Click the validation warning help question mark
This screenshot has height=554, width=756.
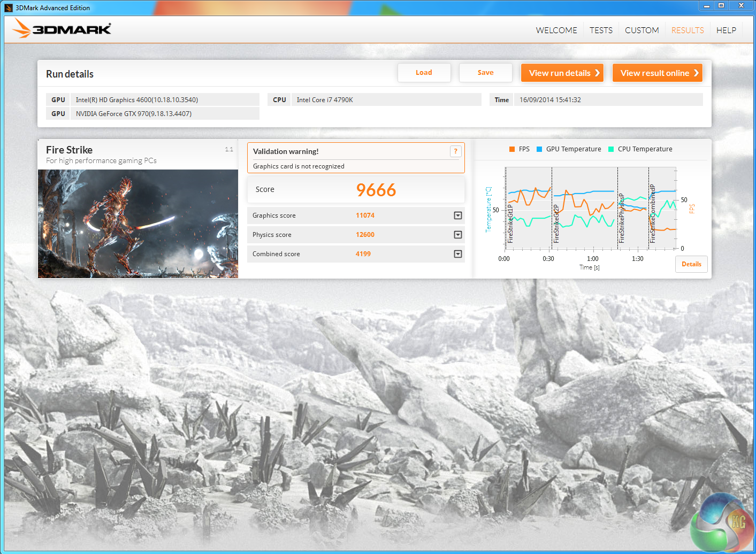[x=455, y=151]
